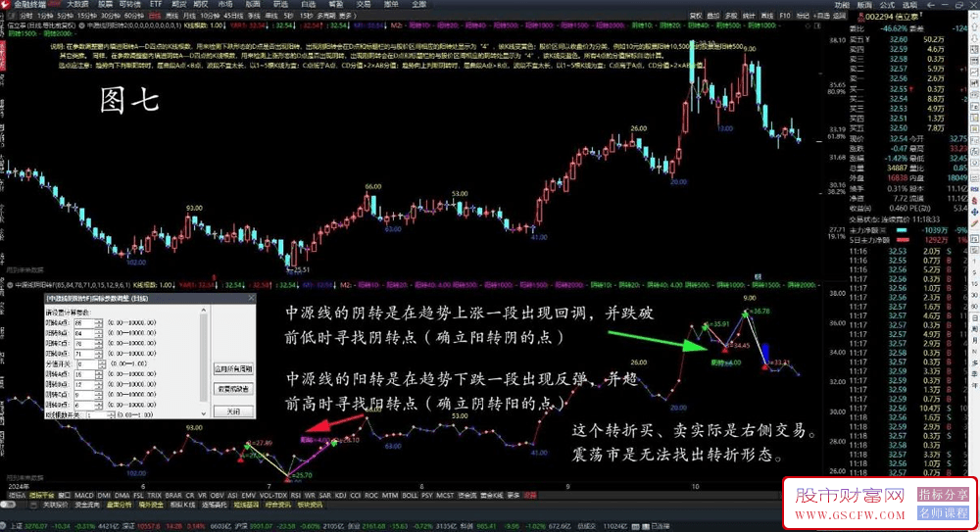Screen dimensions: 980x532
Task: Open the 选项 menu at top right
Action: [910, 5]
